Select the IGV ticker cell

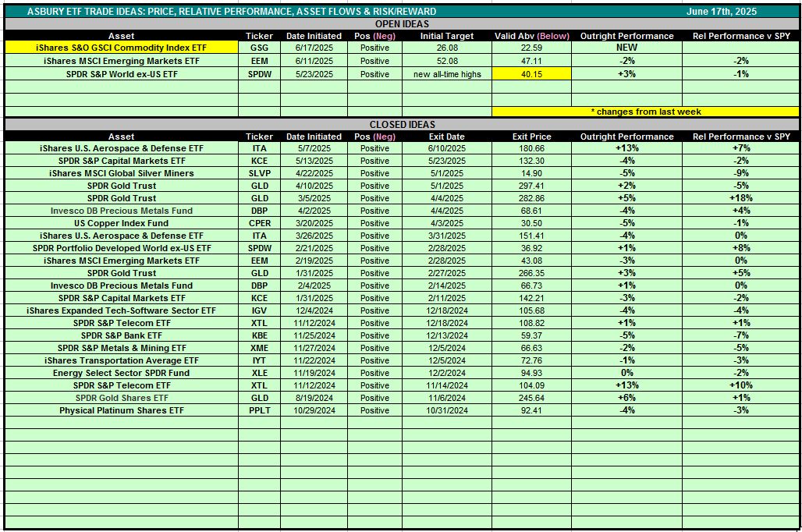click(x=259, y=310)
